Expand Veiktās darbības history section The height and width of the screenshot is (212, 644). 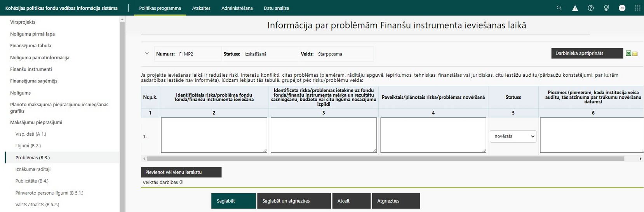point(163,182)
